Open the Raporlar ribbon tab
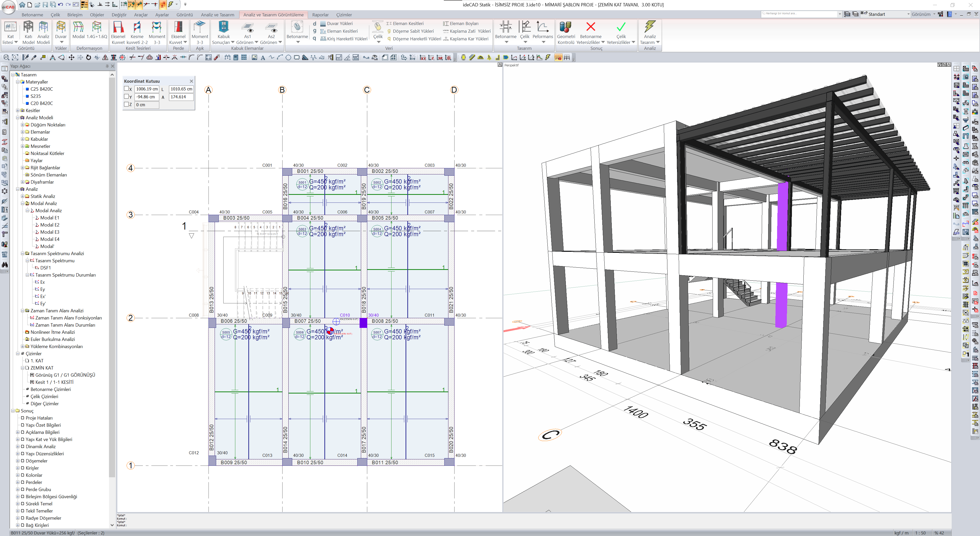Screen dimensions: 980x536 pos(320,15)
